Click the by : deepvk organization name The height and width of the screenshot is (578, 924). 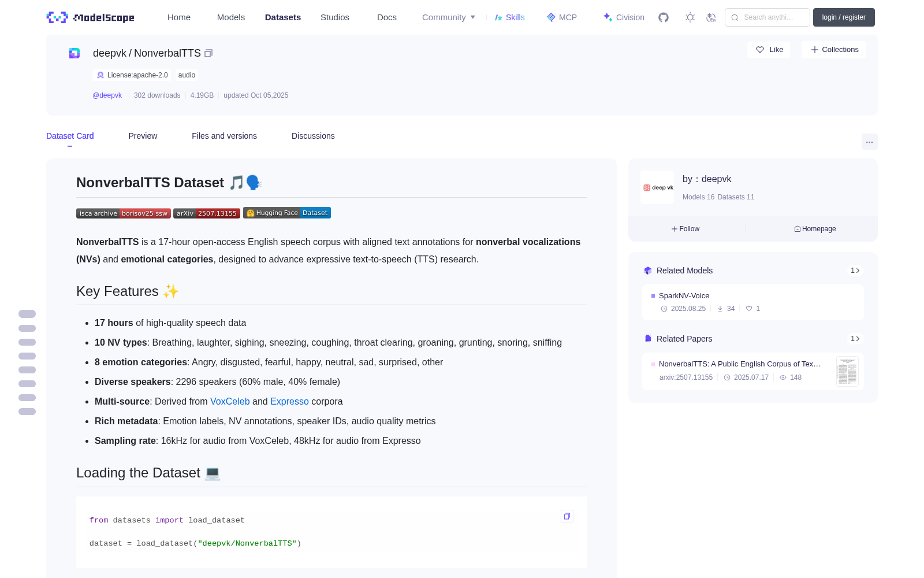coord(707,179)
